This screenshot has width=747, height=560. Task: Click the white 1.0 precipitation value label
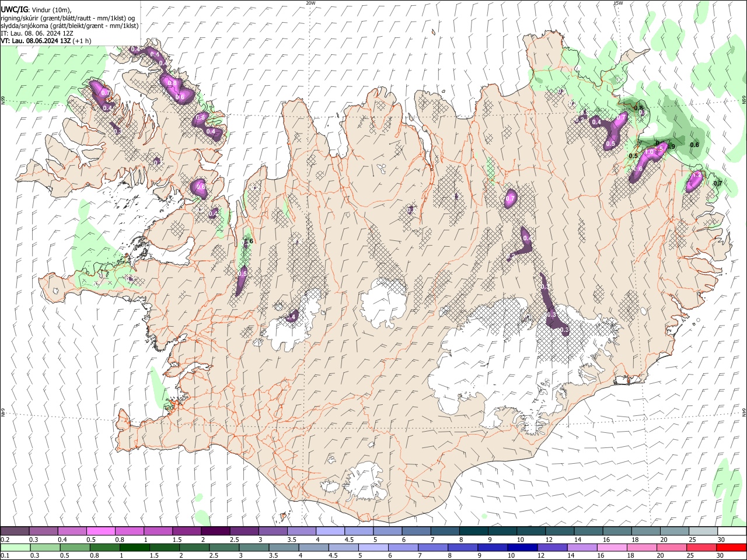pos(650,152)
